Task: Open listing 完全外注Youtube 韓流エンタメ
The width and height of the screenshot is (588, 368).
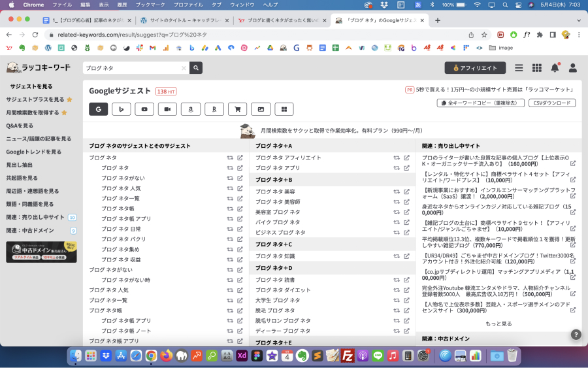Action: (496, 291)
